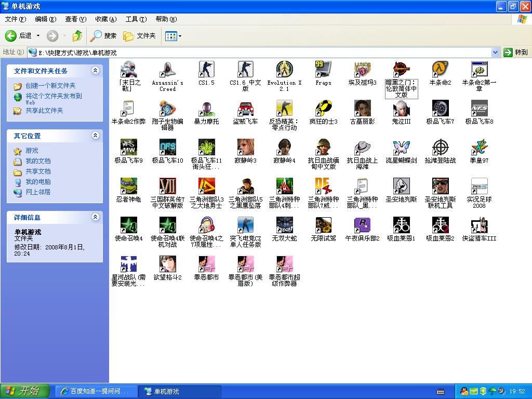Click the system tray clock 19:52
This screenshot has width=532, height=399.
517,392
